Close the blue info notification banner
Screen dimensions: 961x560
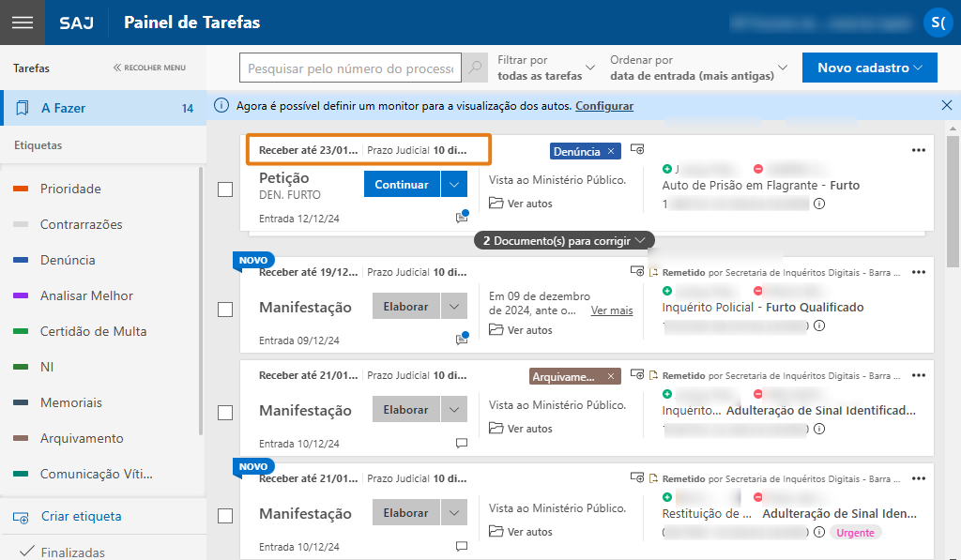click(x=946, y=106)
